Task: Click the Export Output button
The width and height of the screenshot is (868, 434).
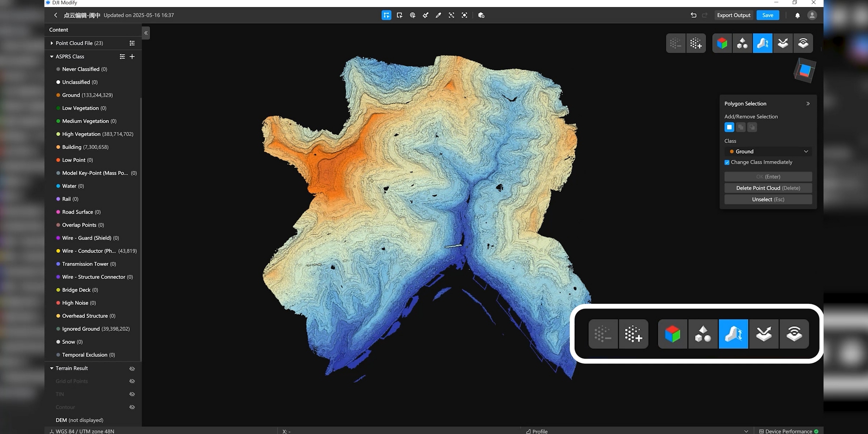Action: (x=733, y=15)
